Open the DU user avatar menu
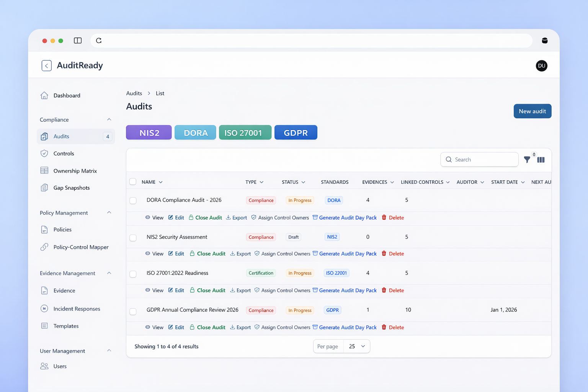 541,66
